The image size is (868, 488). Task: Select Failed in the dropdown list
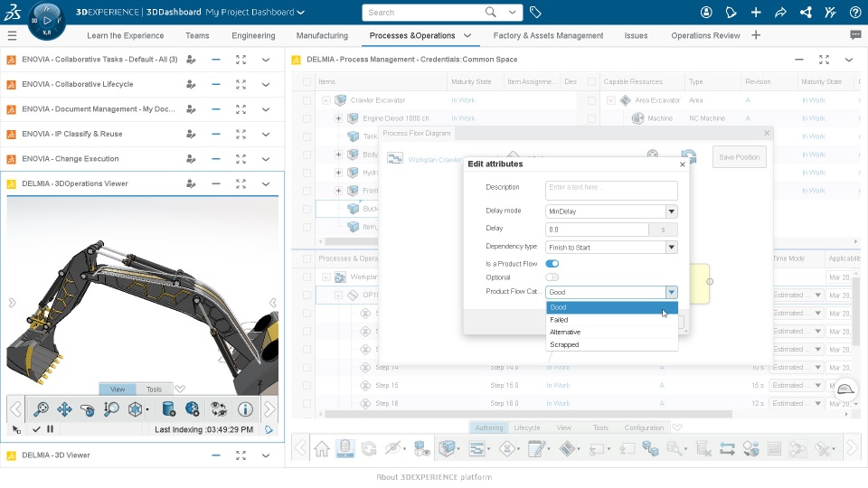[612, 320]
